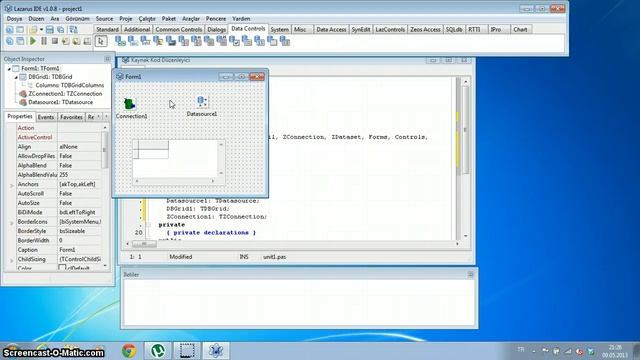The image size is (640, 360).
Task: Select the TDBNavigator component in the palette
Action: click(120, 41)
